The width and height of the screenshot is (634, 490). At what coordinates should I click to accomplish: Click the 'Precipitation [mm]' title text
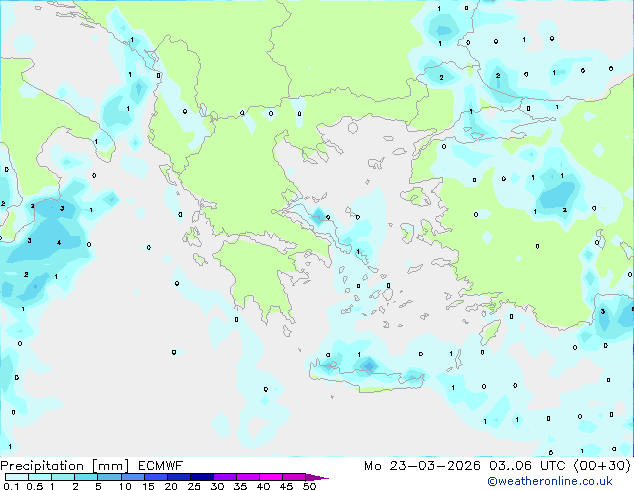coord(65,466)
